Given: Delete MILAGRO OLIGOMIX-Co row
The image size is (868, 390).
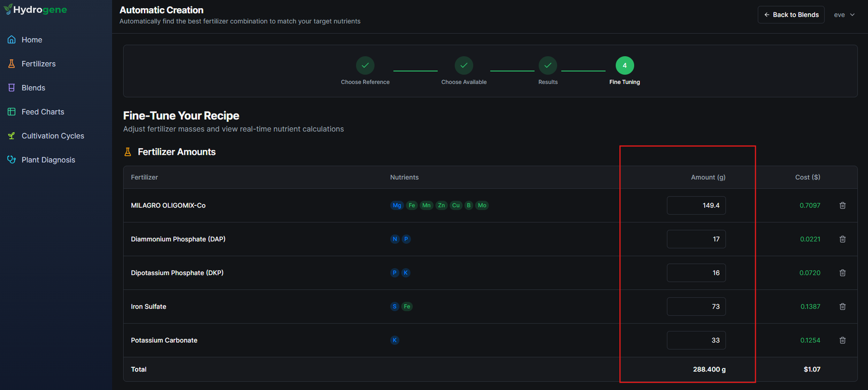Looking at the screenshot, I should click(843, 205).
